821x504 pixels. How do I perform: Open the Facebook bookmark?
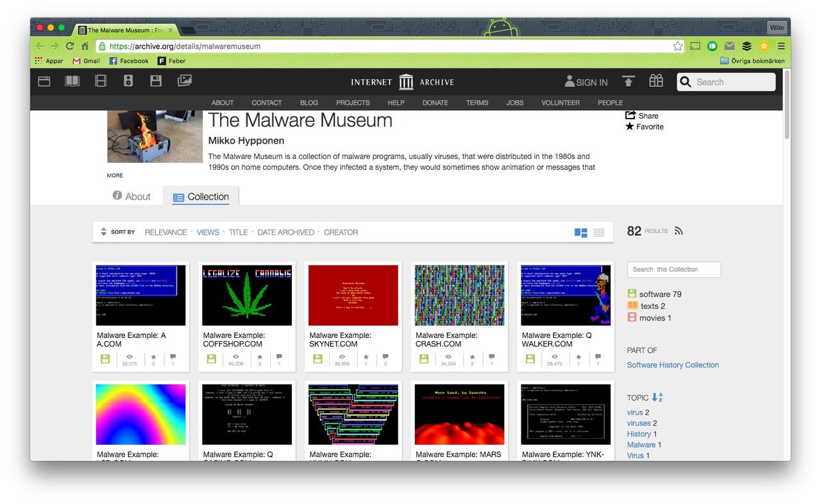coord(128,61)
